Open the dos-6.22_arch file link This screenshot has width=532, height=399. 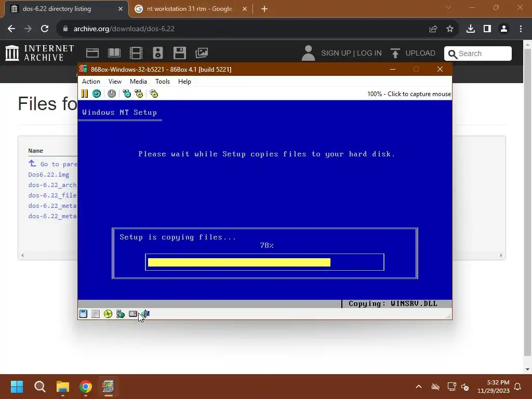(x=53, y=185)
